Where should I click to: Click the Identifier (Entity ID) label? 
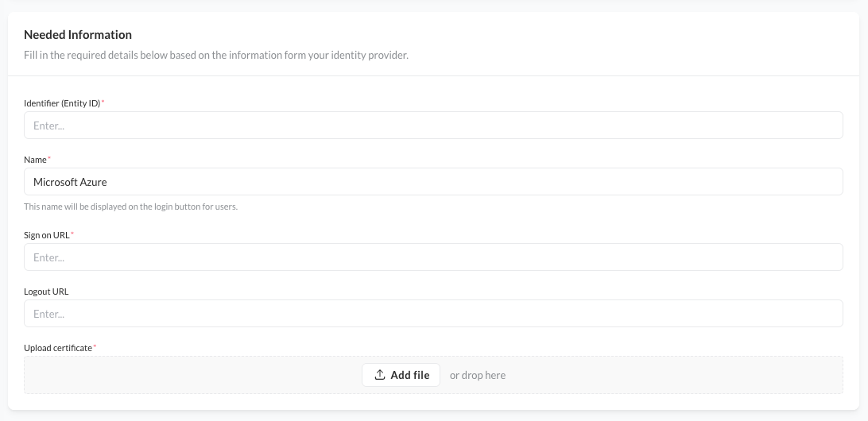pos(62,103)
